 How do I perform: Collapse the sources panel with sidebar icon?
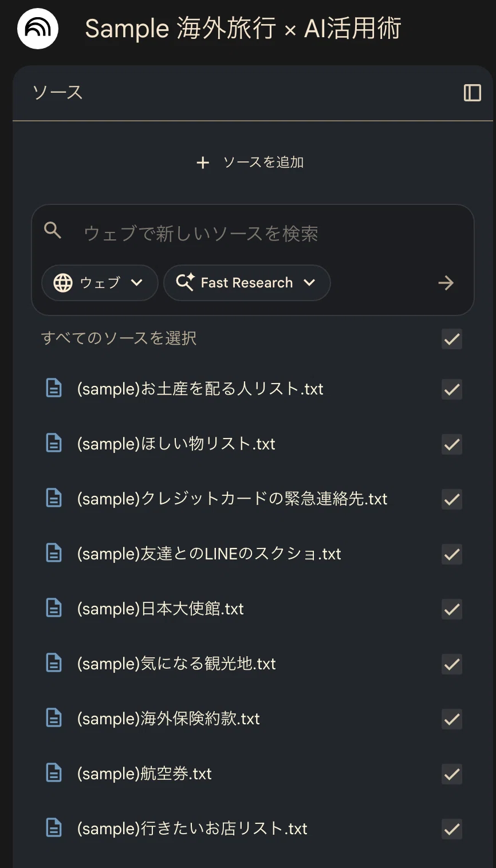[x=472, y=93]
